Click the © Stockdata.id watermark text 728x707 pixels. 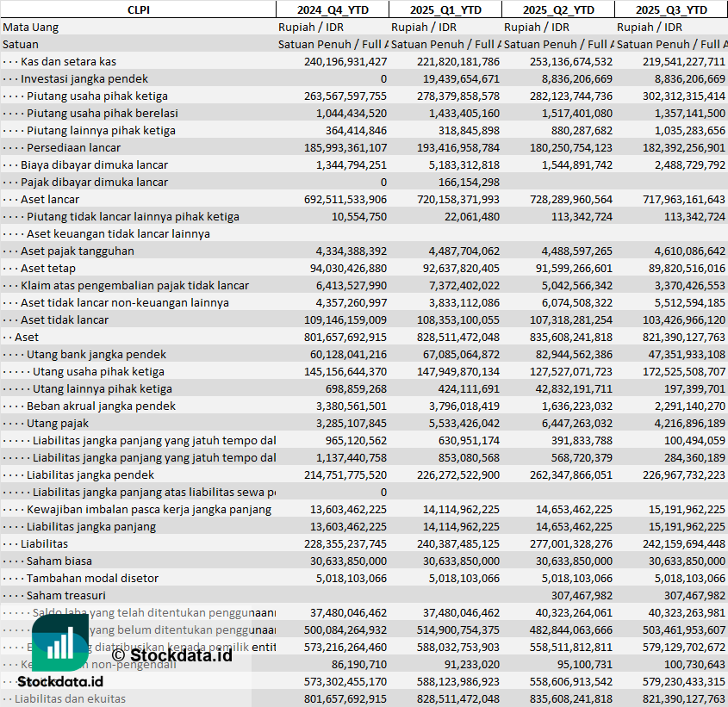pyautogui.click(x=171, y=655)
